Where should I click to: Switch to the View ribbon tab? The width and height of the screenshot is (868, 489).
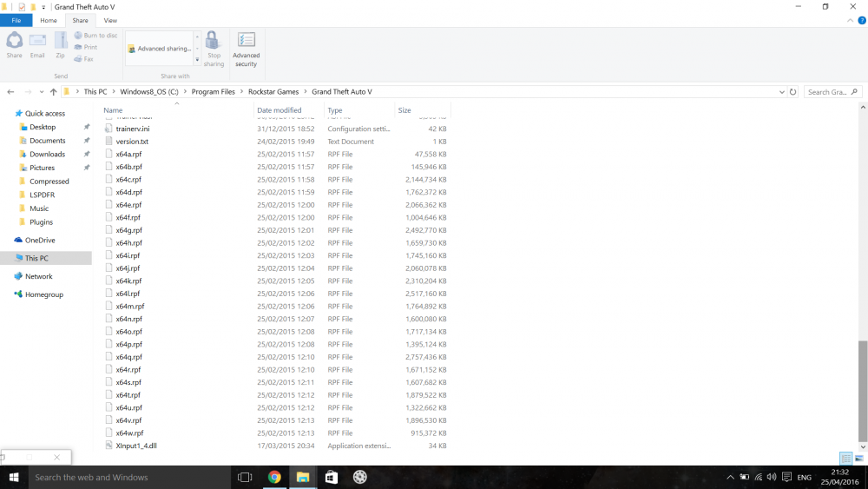point(110,21)
